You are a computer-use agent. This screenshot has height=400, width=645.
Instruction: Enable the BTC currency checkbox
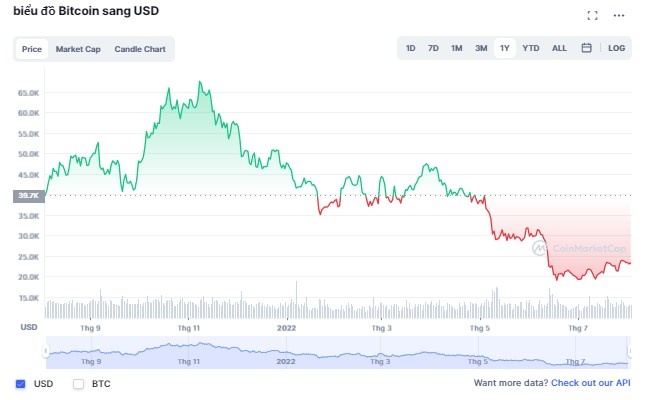pos(79,383)
